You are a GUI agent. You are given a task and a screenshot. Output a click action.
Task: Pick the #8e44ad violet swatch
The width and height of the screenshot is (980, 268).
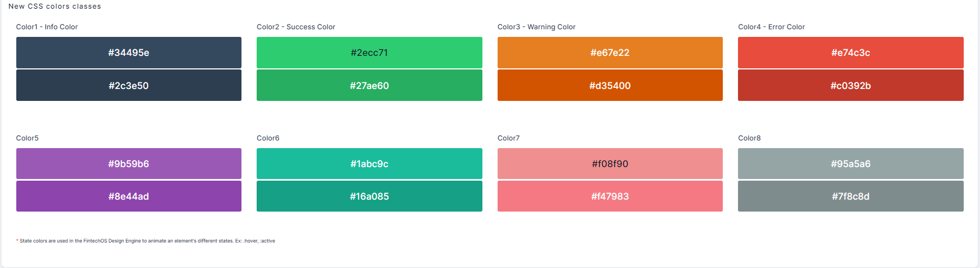[129, 196]
